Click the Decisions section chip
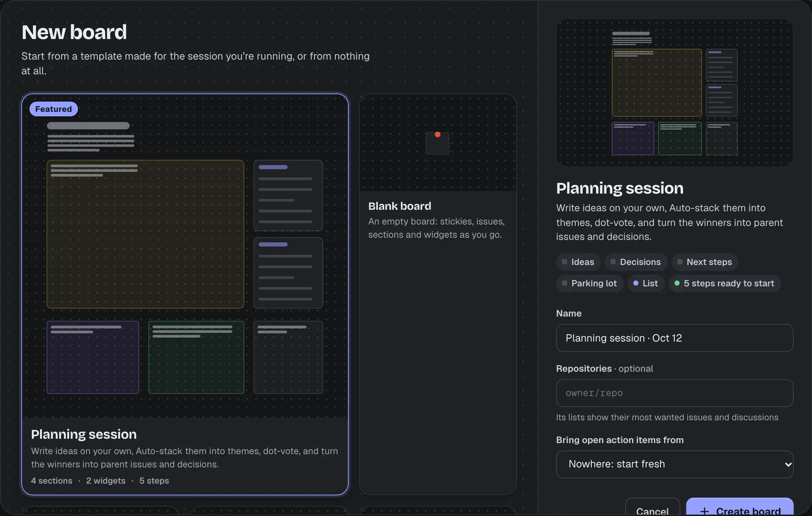This screenshot has width=812, height=516. (636, 262)
